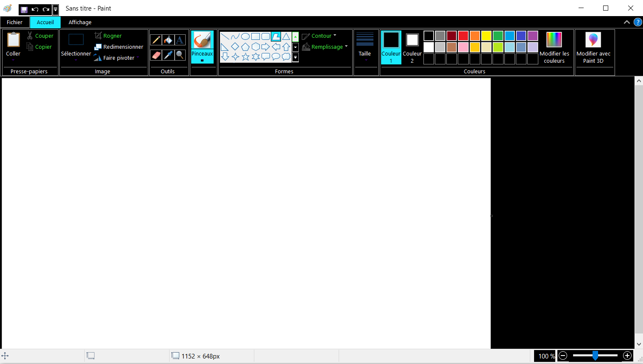The width and height of the screenshot is (643, 364).
Task: Pick the green color swatch
Action: [x=498, y=36]
